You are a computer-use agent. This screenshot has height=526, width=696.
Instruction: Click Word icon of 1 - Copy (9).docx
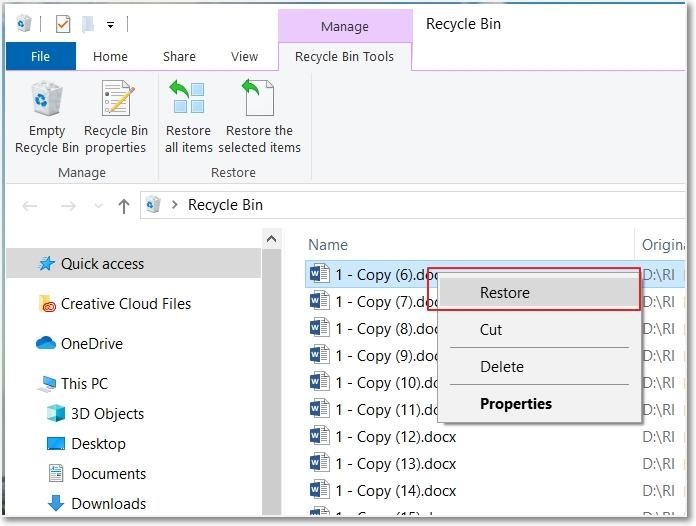pyautogui.click(x=320, y=355)
